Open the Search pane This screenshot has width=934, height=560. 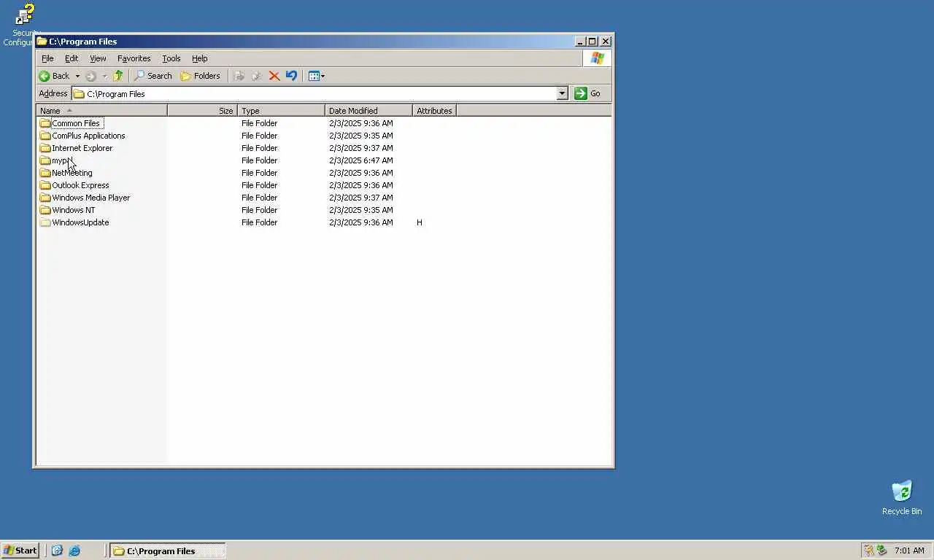[153, 76]
